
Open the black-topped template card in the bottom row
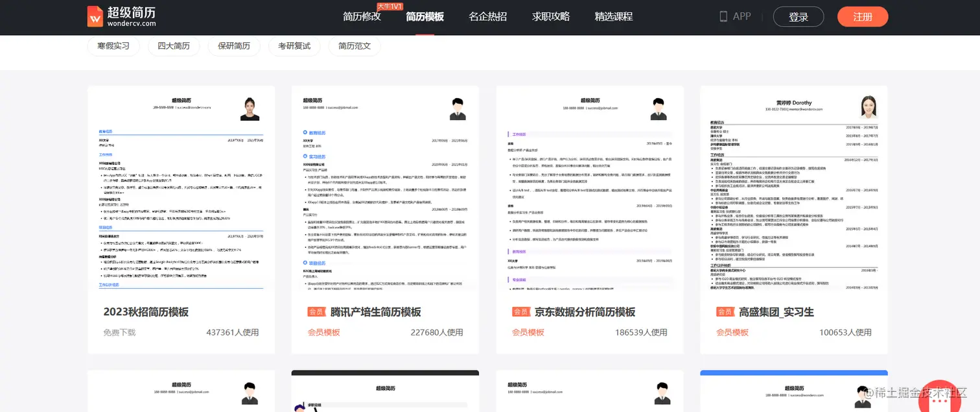[385, 391]
